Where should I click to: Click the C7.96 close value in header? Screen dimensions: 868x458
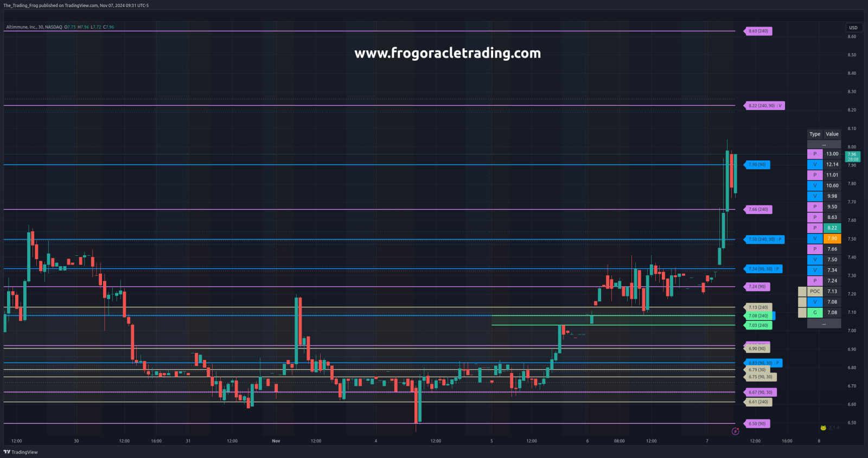click(x=108, y=27)
